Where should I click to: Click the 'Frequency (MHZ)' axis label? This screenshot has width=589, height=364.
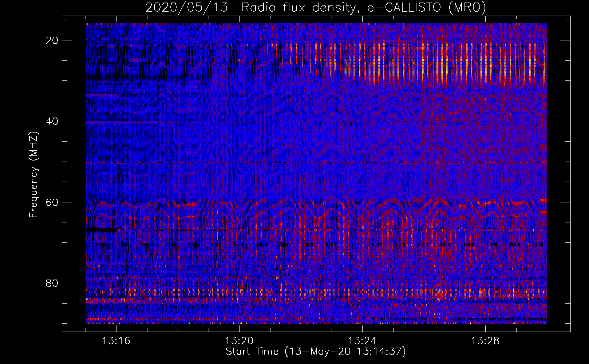click(x=33, y=175)
